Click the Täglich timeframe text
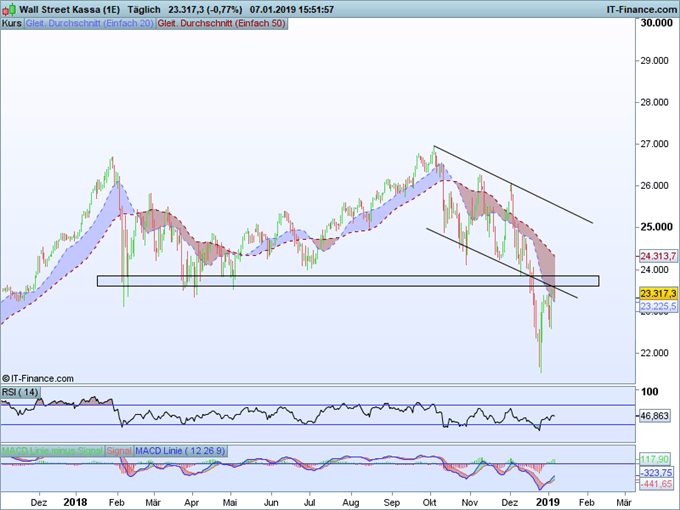The image size is (680, 510). [144, 9]
